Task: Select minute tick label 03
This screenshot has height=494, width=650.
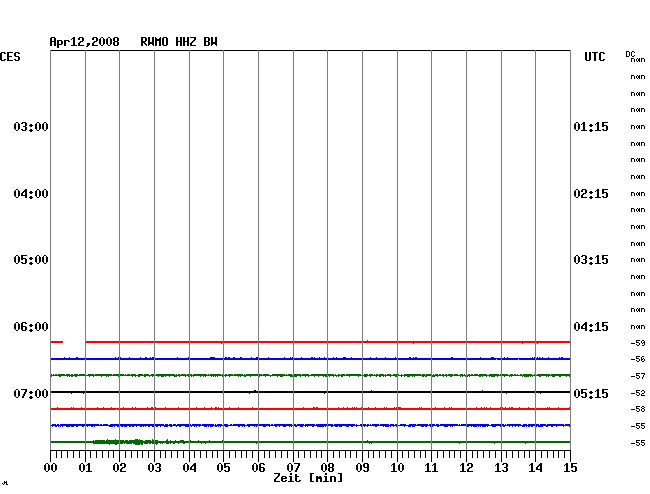Action: pos(154,467)
